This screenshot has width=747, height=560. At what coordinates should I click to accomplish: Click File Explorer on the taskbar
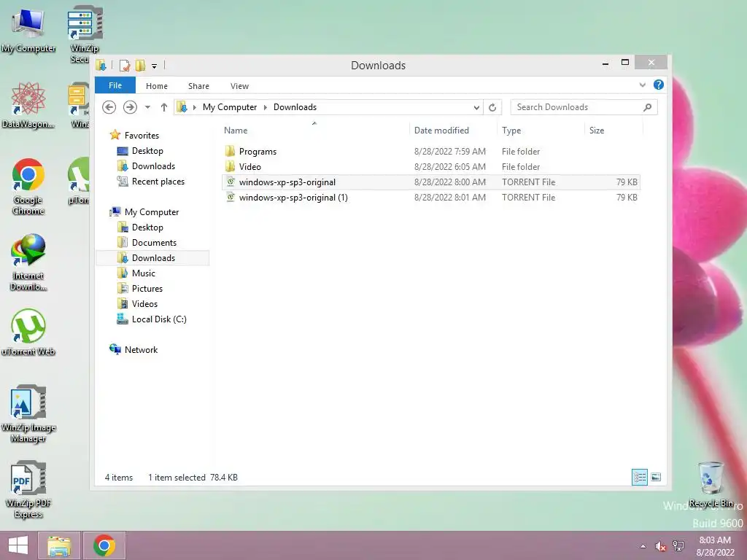click(59, 545)
